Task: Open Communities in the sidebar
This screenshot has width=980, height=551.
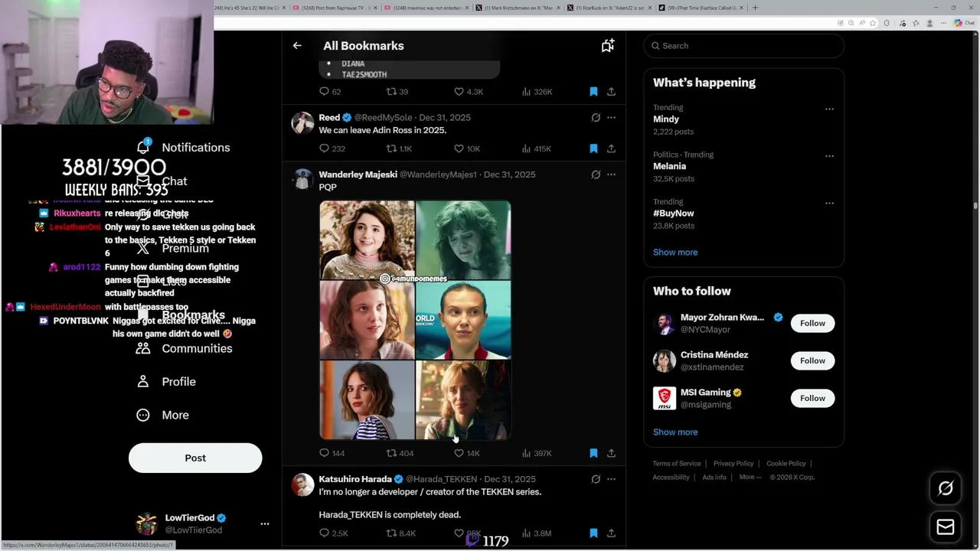Action: (x=185, y=348)
